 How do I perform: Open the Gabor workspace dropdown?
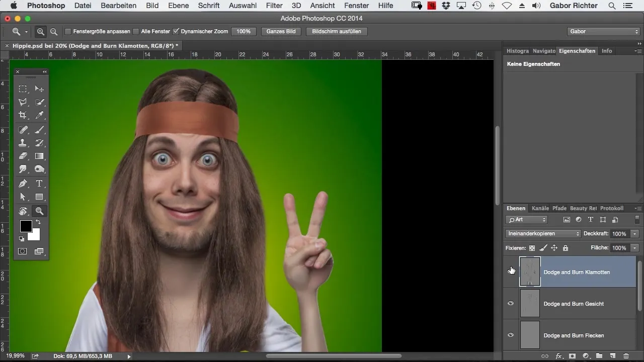(603, 31)
